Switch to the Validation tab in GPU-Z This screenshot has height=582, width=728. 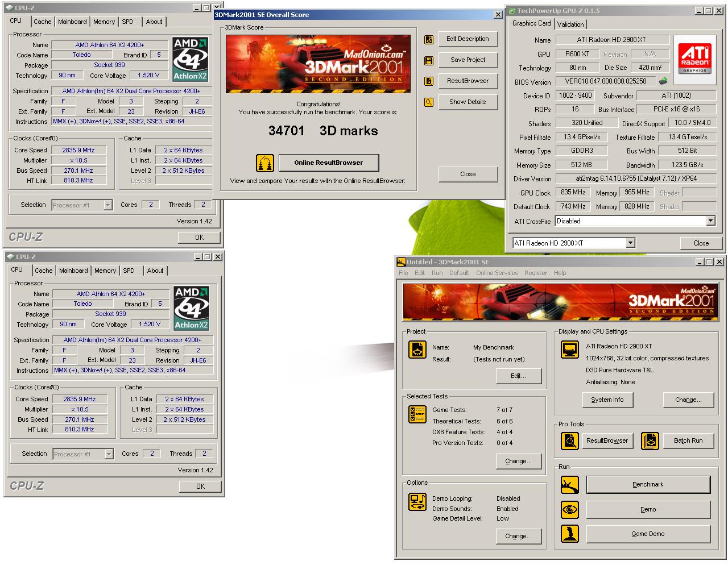570,24
